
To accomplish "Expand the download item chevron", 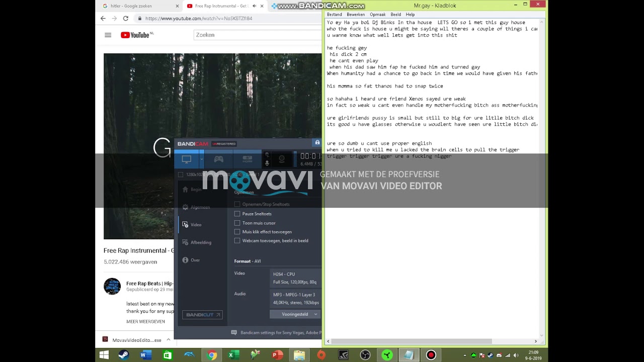I will pyautogui.click(x=169, y=339).
